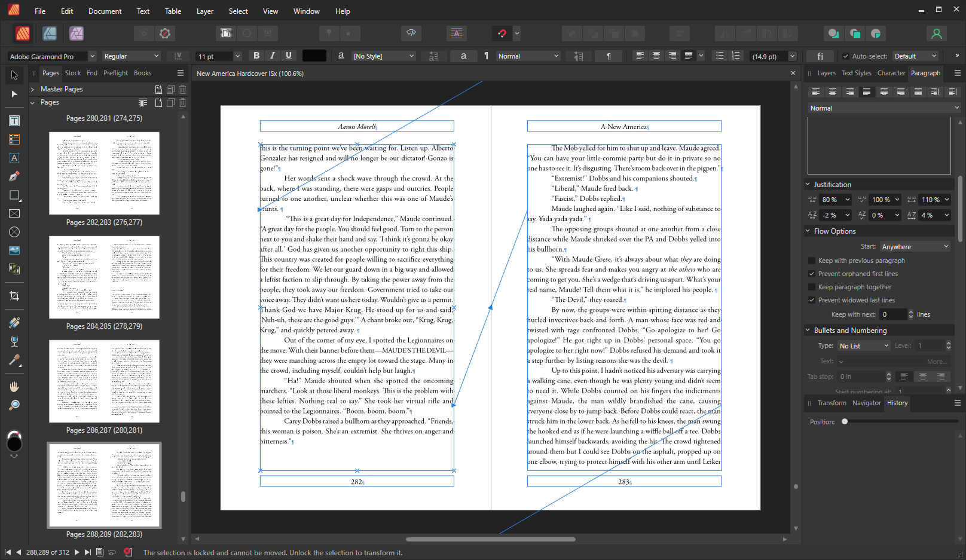Open Preflight settings gear icon

(165, 33)
